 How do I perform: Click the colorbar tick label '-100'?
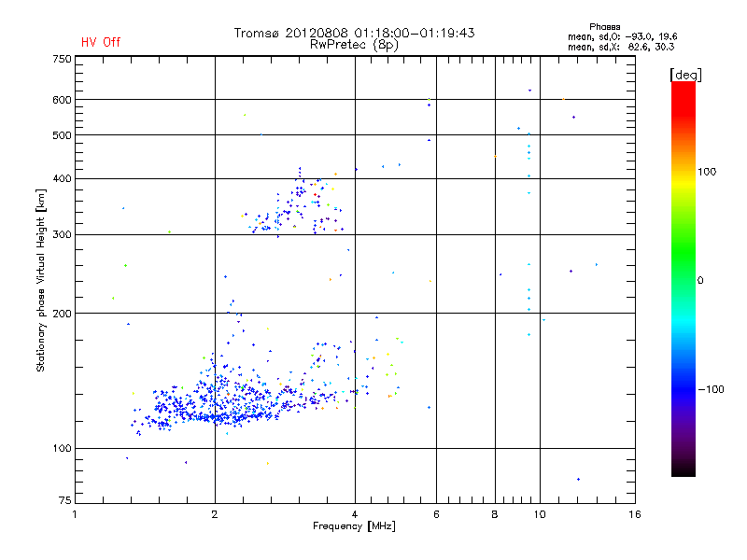tap(711, 389)
